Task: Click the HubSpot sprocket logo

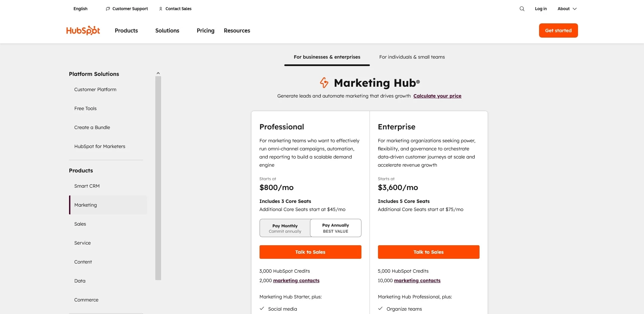Action: (83, 30)
